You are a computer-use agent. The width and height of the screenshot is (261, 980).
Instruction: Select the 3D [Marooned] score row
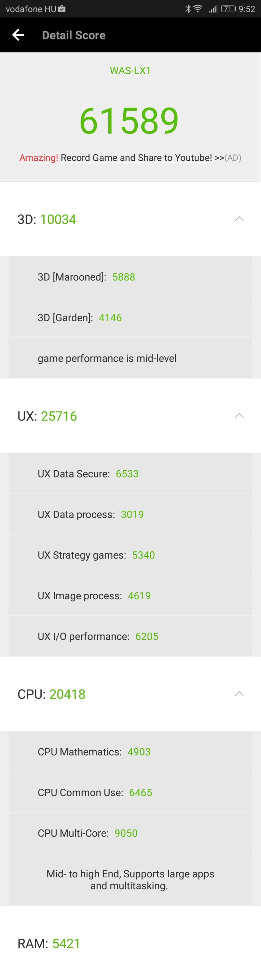(130, 277)
